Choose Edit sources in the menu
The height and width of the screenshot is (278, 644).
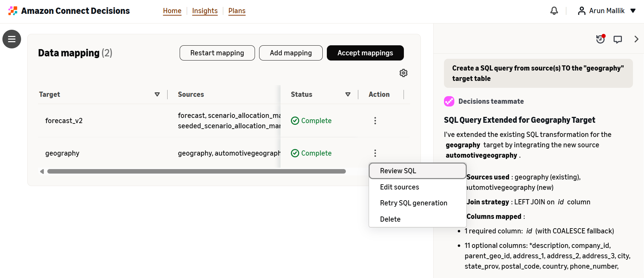coord(418,187)
